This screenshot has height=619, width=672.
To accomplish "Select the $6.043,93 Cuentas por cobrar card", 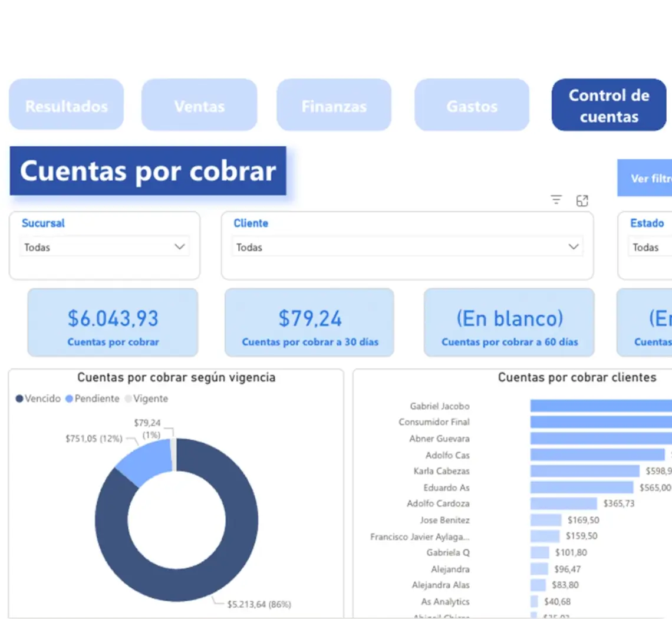I will point(113,322).
